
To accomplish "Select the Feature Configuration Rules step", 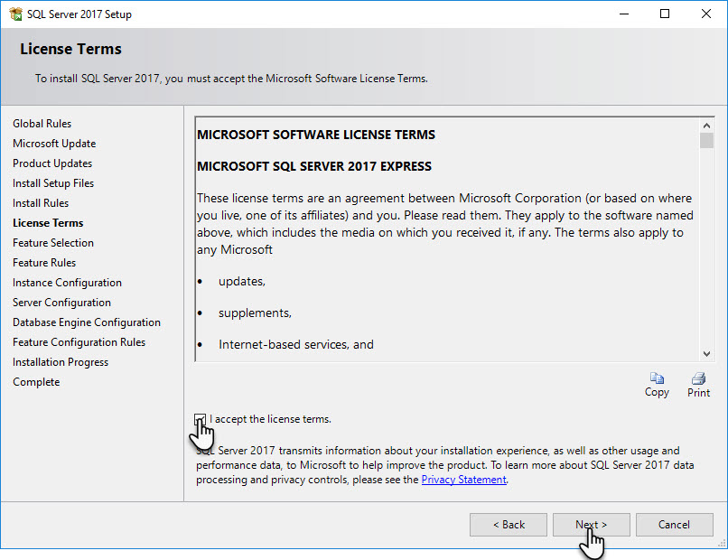I will [79, 342].
